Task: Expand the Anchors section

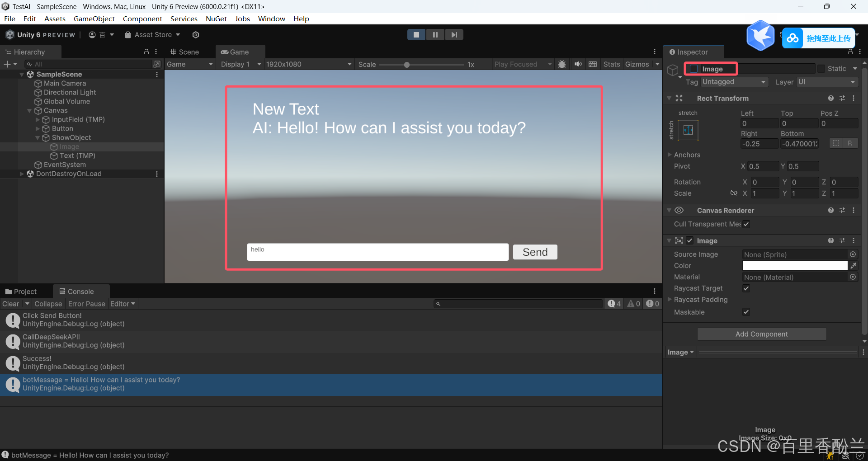Action: tap(670, 155)
